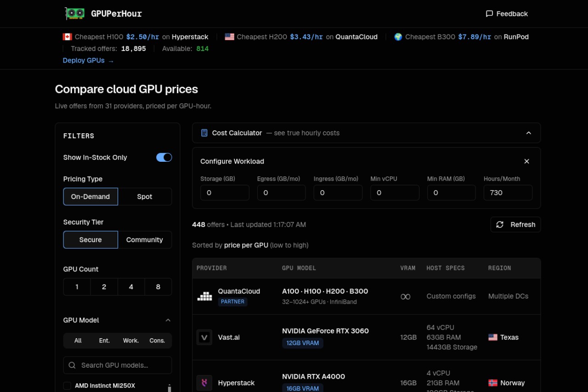The height and width of the screenshot is (392, 588).
Task: Choose the Secure security tier
Action: point(90,240)
